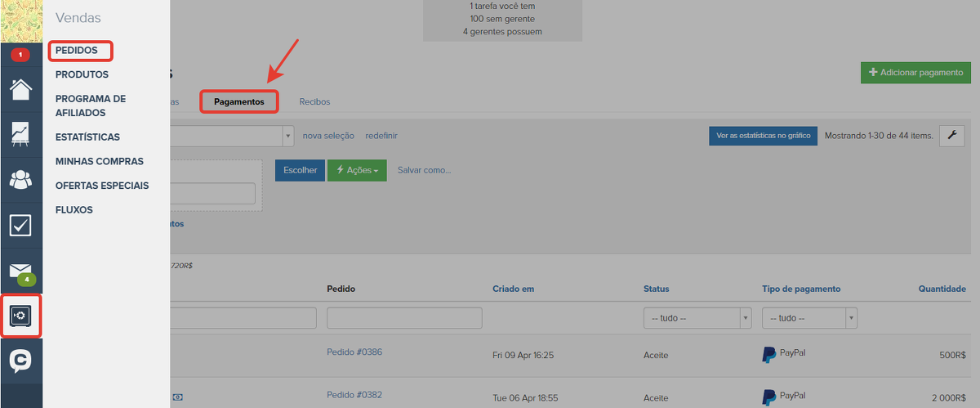This screenshot has height=408, width=980.
Task: Click the safe (sales) sidebar icon
Action: point(20,316)
